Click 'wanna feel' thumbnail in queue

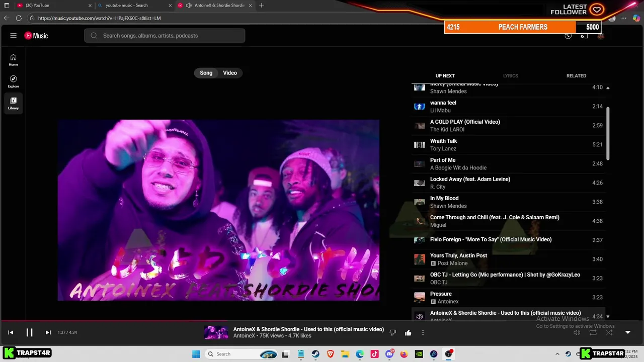tap(420, 107)
